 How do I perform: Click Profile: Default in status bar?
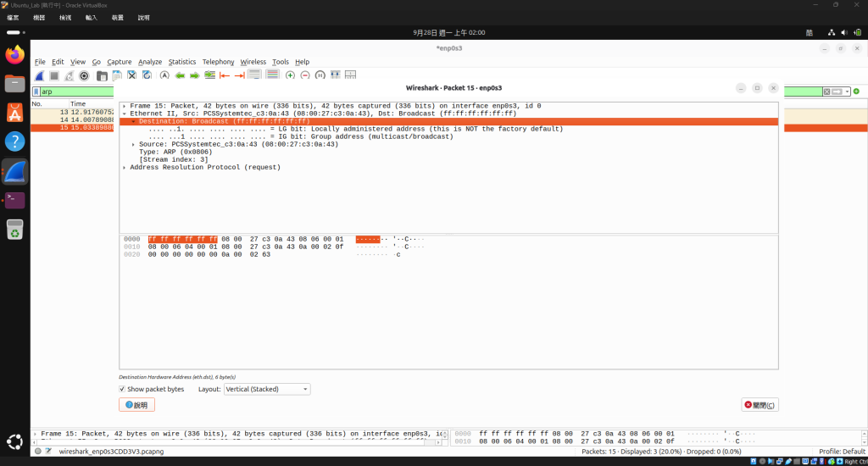[x=842, y=452]
